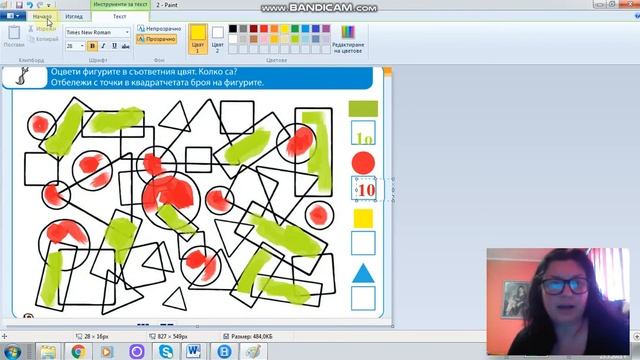Click the Redo arrow icon
Image resolution: width=640 pixels, height=360 pixels.
[40, 5]
